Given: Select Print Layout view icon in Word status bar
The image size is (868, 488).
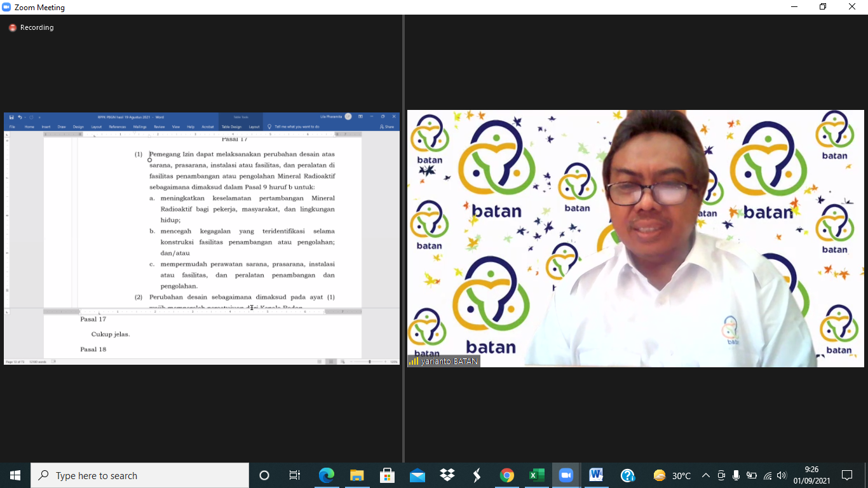Looking at the screenshot, I should (331, 362).
